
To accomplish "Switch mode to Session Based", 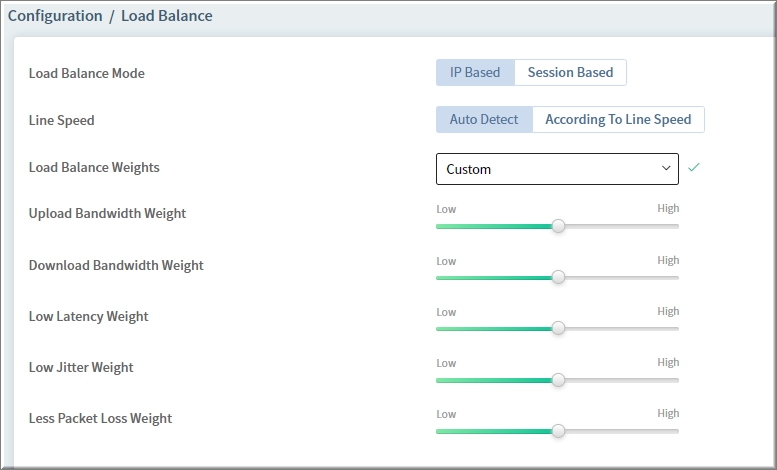I will (570, 72).
